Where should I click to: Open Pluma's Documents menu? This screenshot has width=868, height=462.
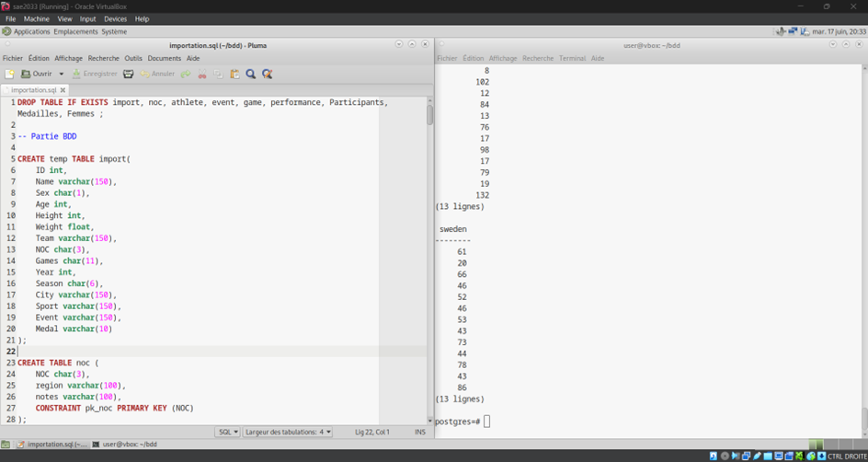pos(165,58)
